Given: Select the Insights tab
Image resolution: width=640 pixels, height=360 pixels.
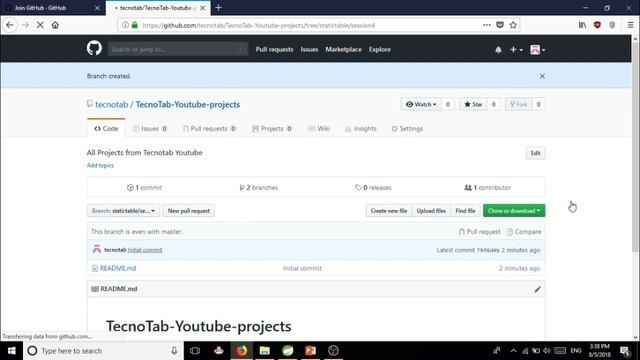Looking at the screenshot, I should pyautogui.click(x=361, y=129).
